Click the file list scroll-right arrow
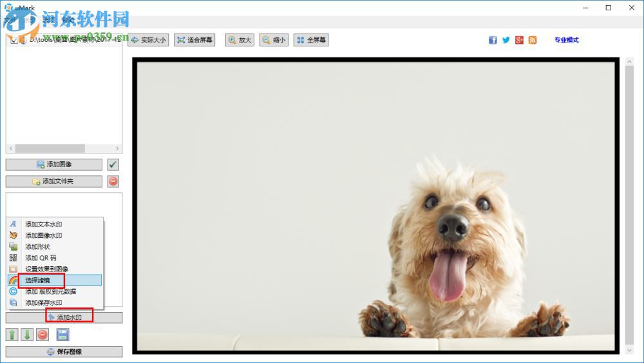Image resolution: width=644 pixels, height=363 pixels. point(117,148)
